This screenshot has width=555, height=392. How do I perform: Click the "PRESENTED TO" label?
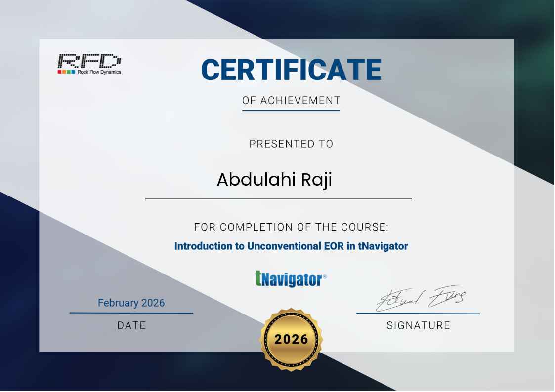(x=291, y=144)
